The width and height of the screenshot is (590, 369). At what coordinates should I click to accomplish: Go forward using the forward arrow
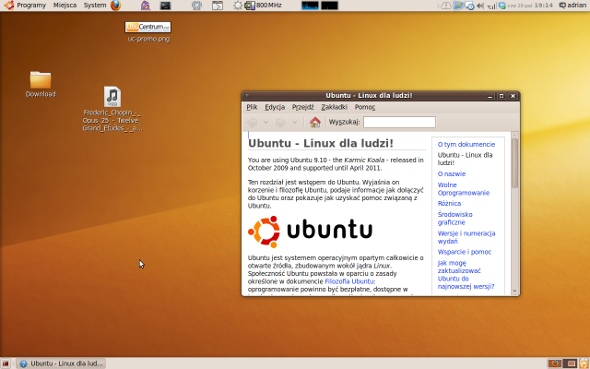coord(281,122)
